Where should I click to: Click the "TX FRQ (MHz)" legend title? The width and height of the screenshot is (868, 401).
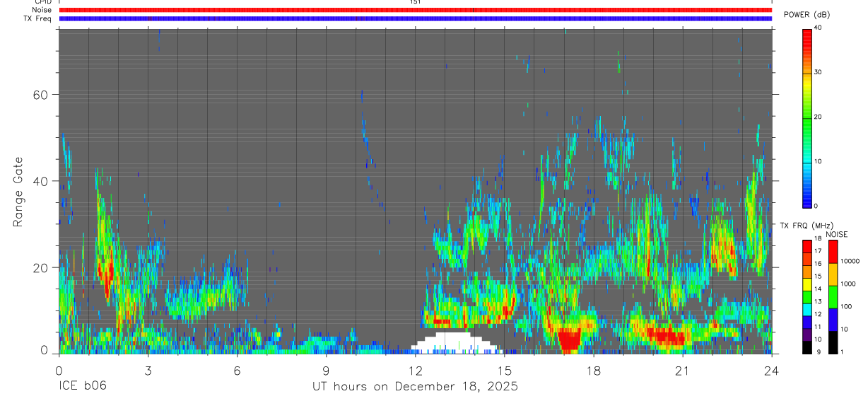(805, 226)
